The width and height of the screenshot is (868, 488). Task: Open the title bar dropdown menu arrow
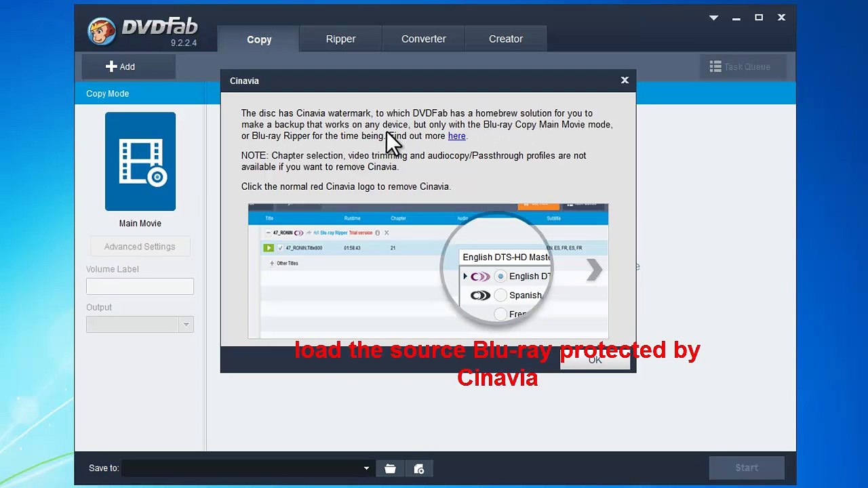click(x=713, y=18)
